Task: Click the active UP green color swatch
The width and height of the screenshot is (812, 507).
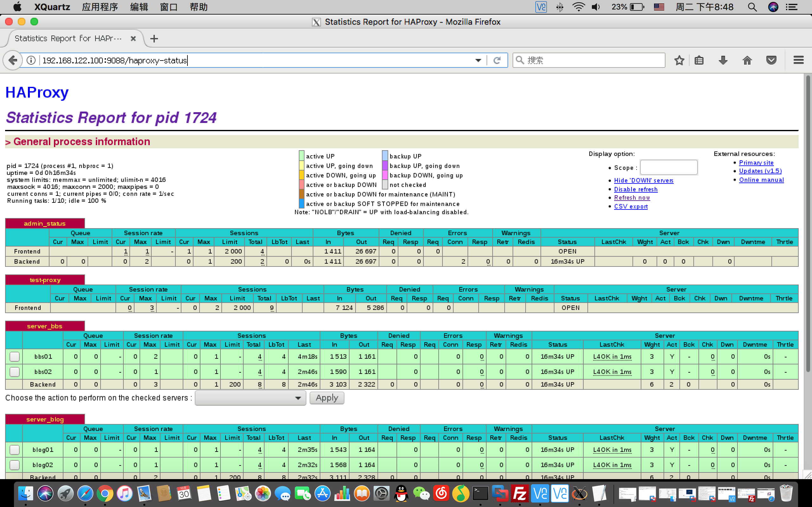Action: [301, 156]
